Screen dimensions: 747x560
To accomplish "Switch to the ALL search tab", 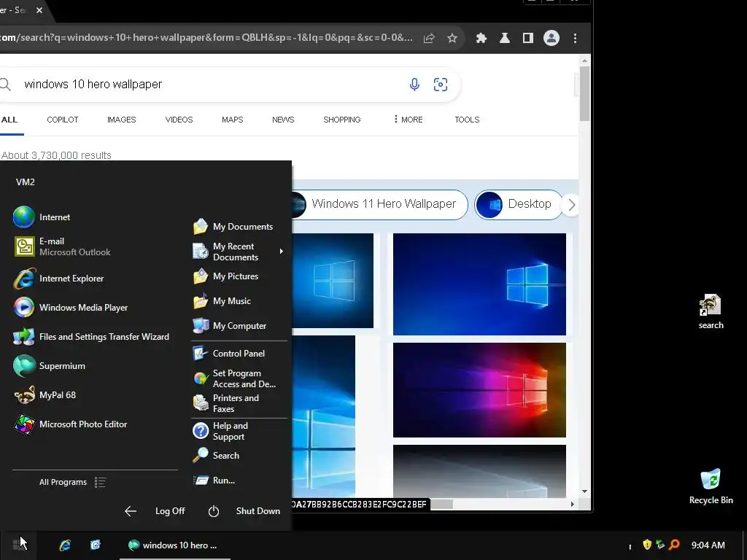I will pos(9,120).
